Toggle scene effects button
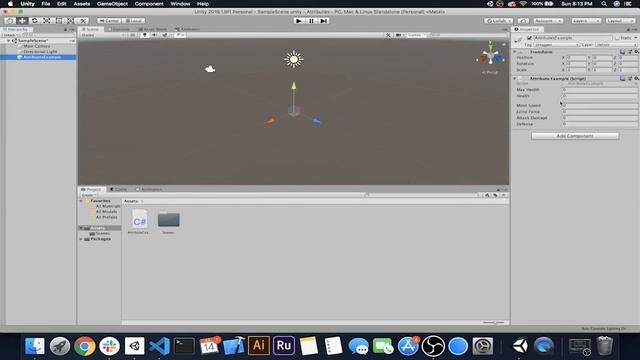Viewport: 640px width, 360px height. click(165, 35)
